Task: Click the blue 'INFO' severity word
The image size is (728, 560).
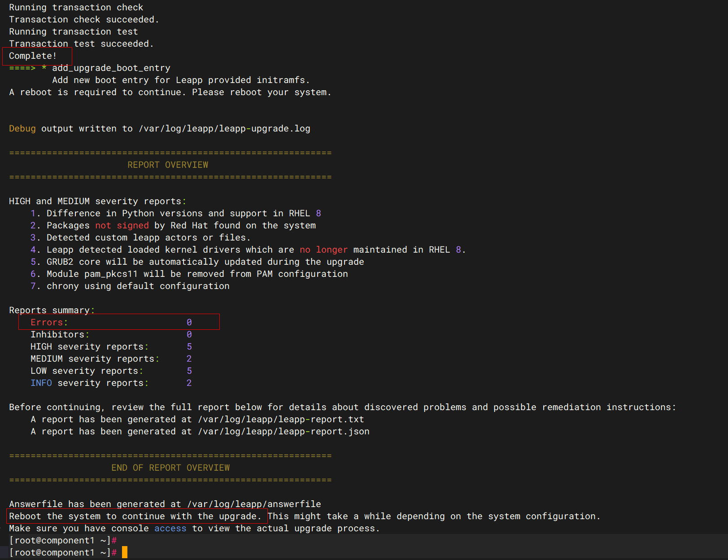Action: pos(41,383)
